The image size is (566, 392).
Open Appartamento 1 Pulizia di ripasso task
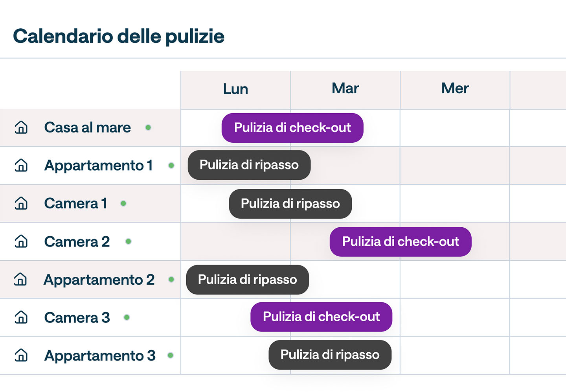(249, 165)
